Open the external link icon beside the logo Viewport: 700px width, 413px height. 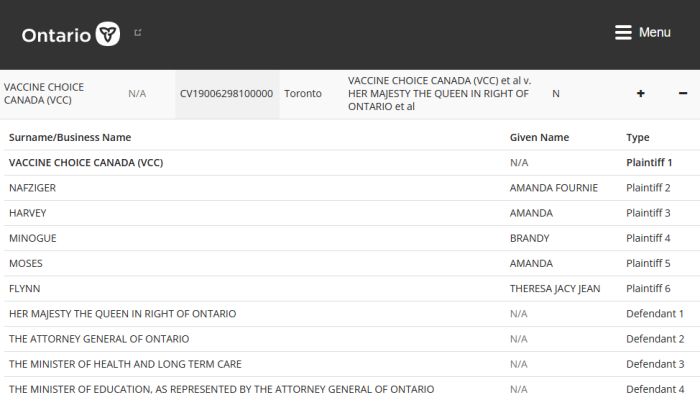[x=138, y=33]
